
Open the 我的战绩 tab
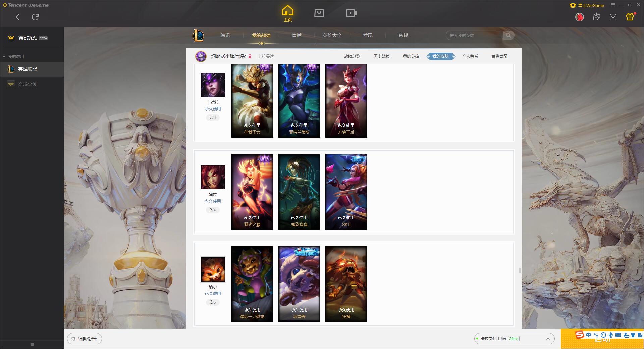click(x=261, y=35)
